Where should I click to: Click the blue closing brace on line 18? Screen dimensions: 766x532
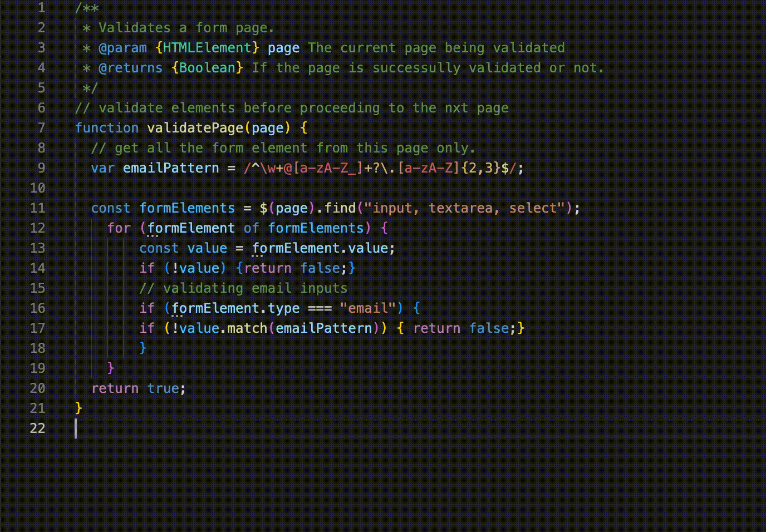[x=143, y=348]
